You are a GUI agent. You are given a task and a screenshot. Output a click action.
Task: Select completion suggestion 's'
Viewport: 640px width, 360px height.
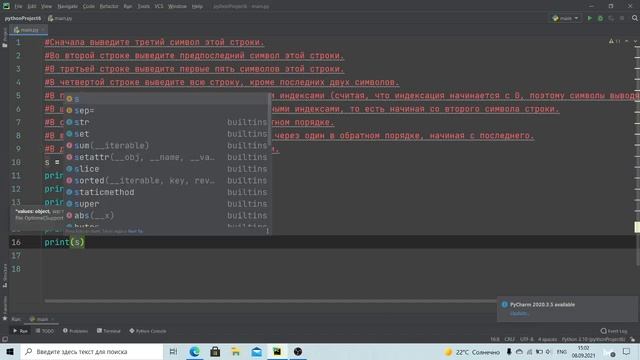coord(167,98)
